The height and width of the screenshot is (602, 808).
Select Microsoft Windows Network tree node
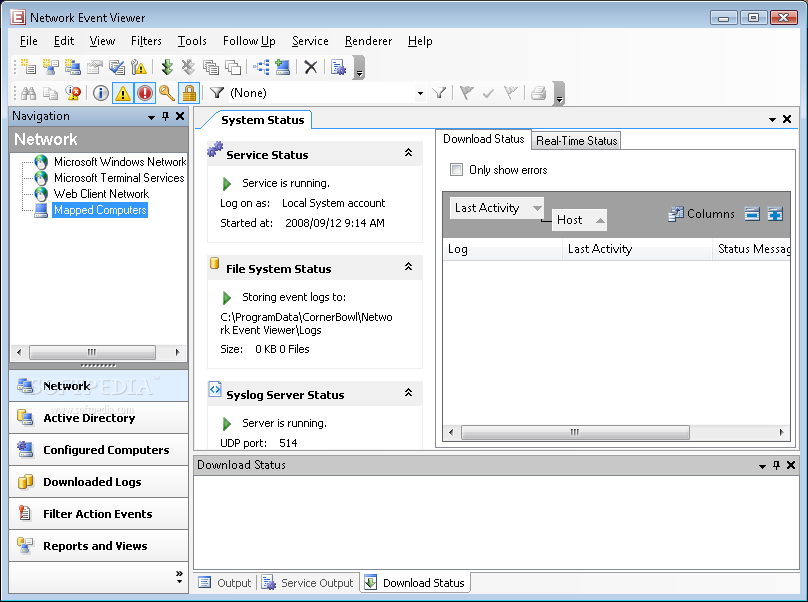pos(120,162)
